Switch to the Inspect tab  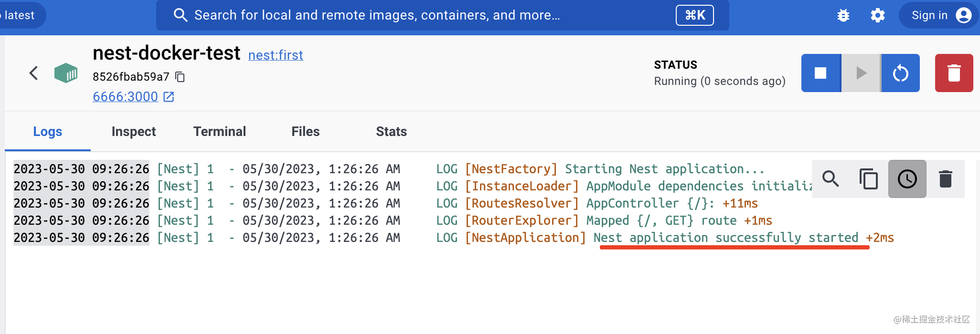pos(134,132)
